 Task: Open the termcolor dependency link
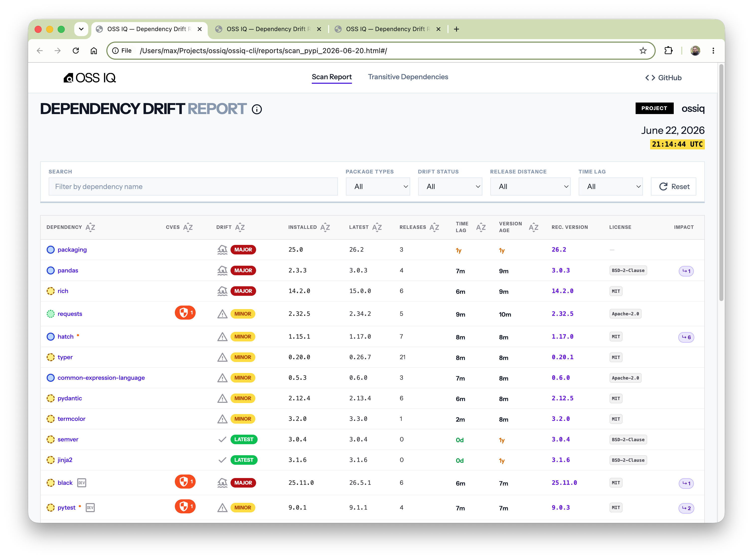pyautogui.click(x=71, y=419)
